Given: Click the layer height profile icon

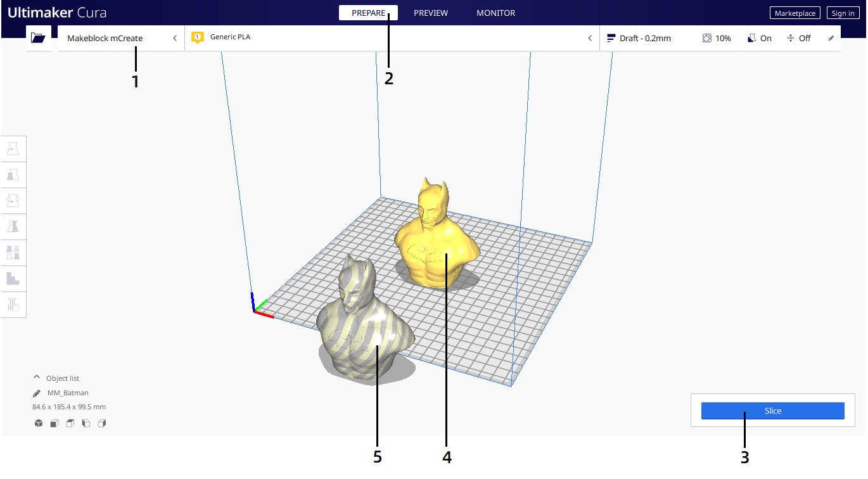Looking at the screenshot, I should pyautogui.click(x=611, y=38).
